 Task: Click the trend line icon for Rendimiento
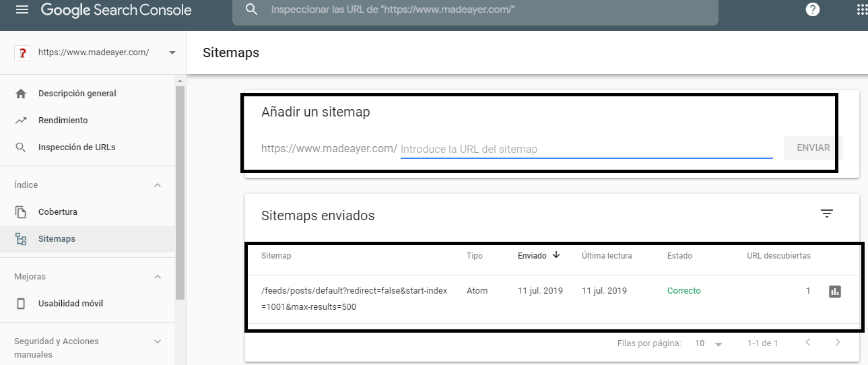tap(21, 121)
